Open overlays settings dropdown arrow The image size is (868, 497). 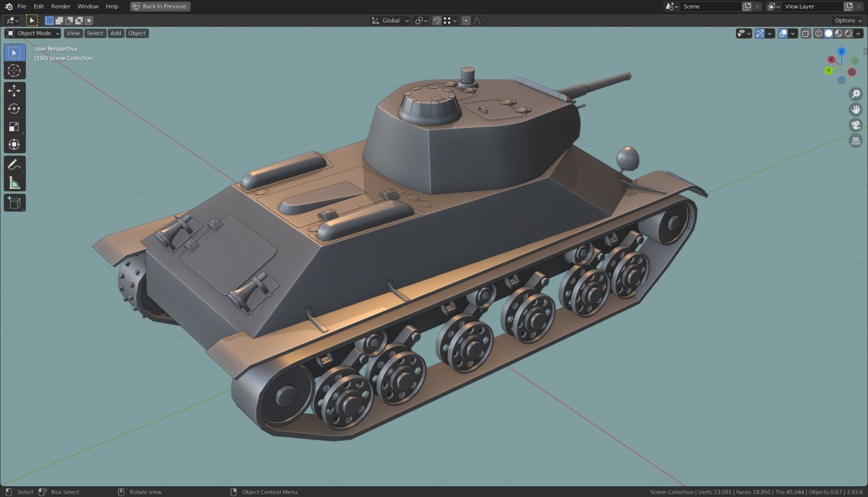(x=793, y=33)
